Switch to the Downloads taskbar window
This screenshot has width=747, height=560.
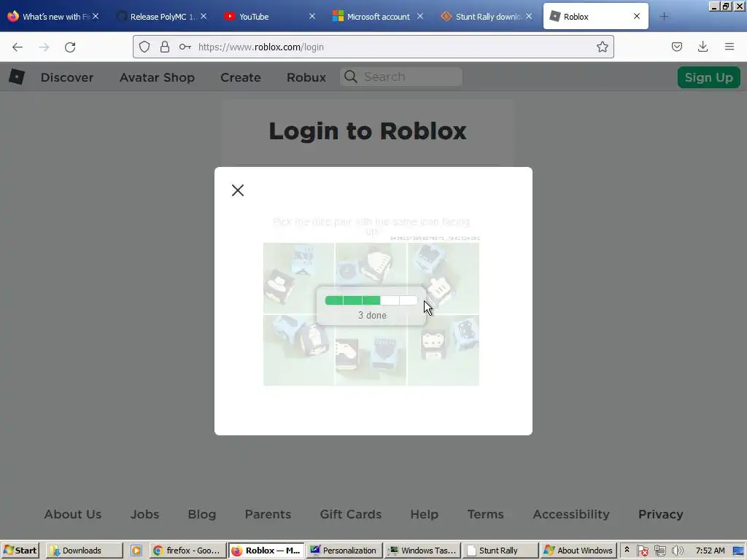(85, 551)
